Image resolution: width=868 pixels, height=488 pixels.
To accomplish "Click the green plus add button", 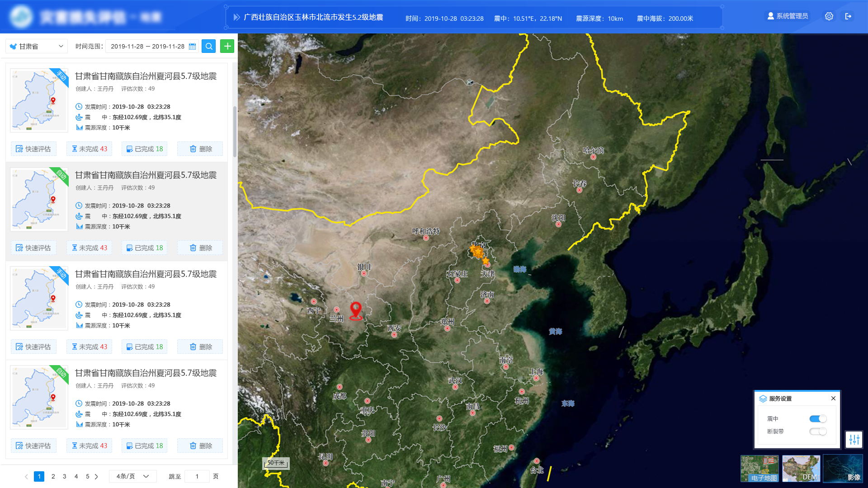I will point(227,46).
